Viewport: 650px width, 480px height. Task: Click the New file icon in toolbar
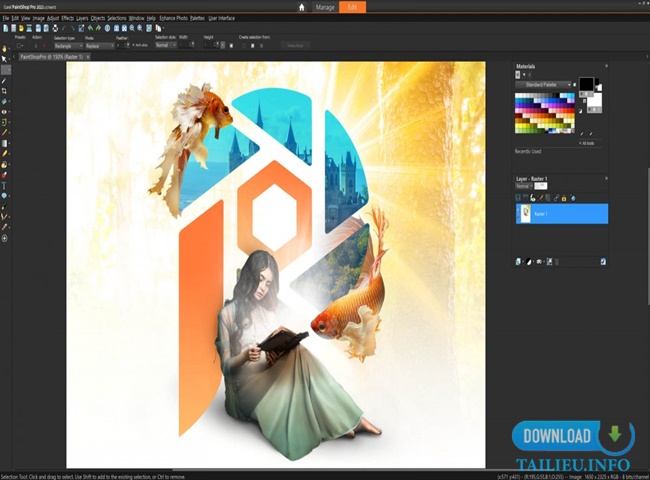5,28
